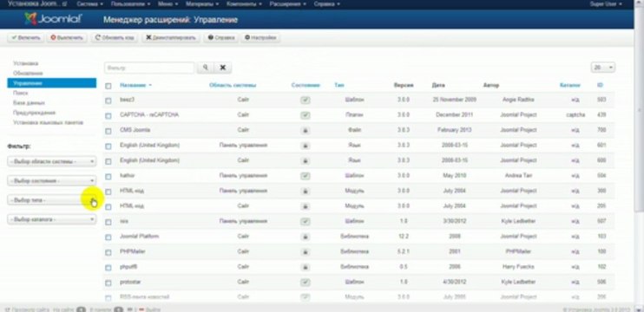The height and width of the screenshot is (312, 644).
Task: Tick the checkbox next to beez3
Action: coord(108,101)
